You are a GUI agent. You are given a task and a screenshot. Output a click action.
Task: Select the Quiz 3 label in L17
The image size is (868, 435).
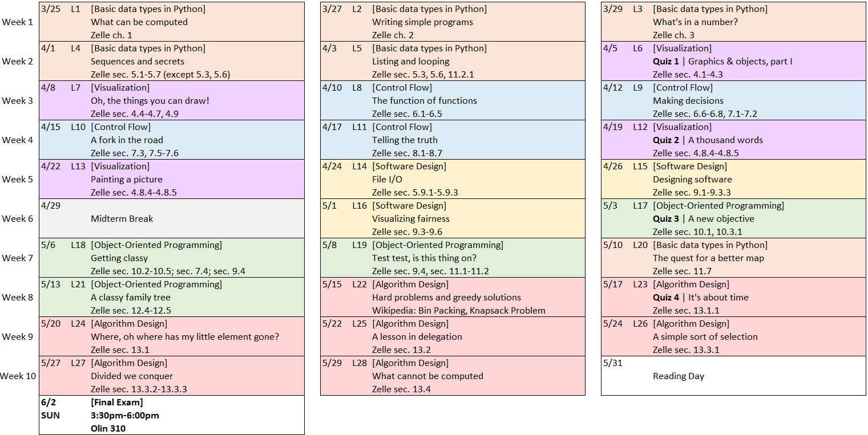(x=665, y=219)
